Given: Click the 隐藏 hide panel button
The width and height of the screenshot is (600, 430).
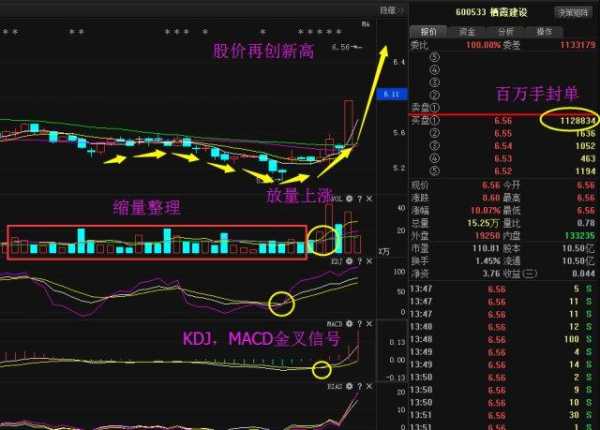Looking at the screenshot, I should coord(390,10).
